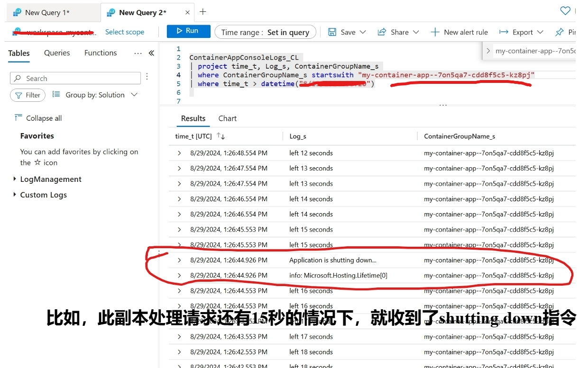Close the New Query 2 tab
Screen dimensions: 588x368
tap(187, 13)
